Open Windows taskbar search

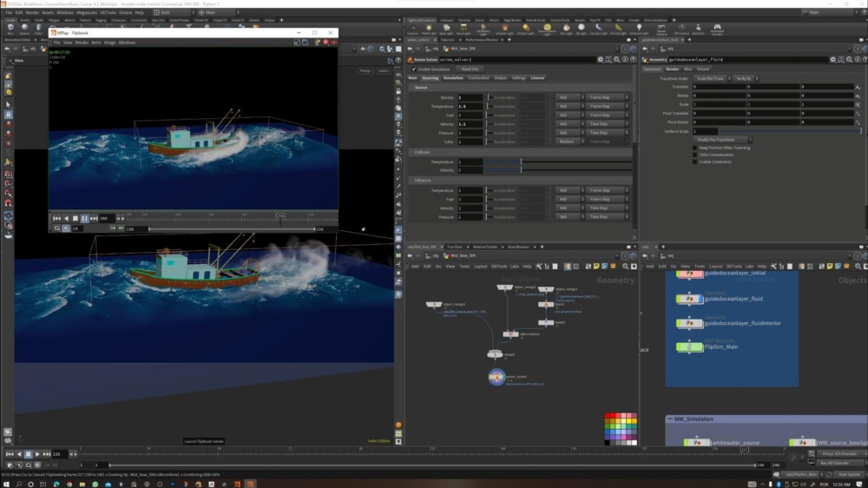[x=18, y=485]
